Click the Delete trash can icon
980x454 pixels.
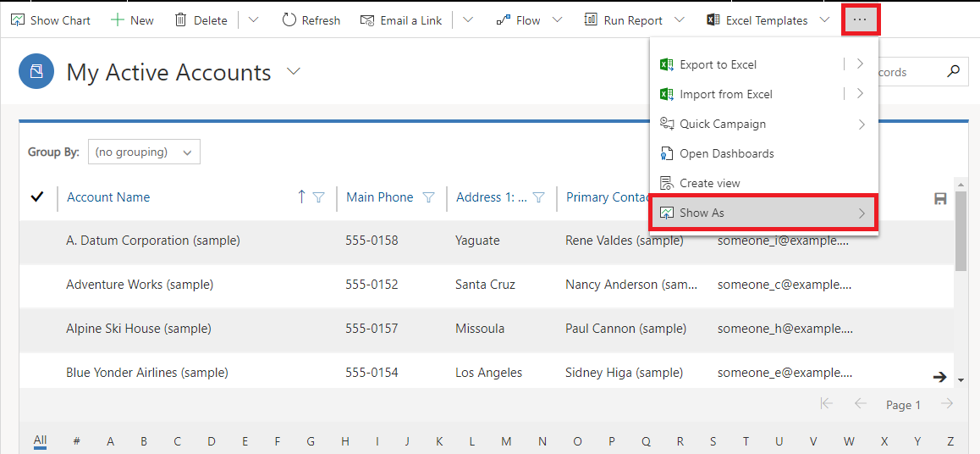click(x=180, y=20)
